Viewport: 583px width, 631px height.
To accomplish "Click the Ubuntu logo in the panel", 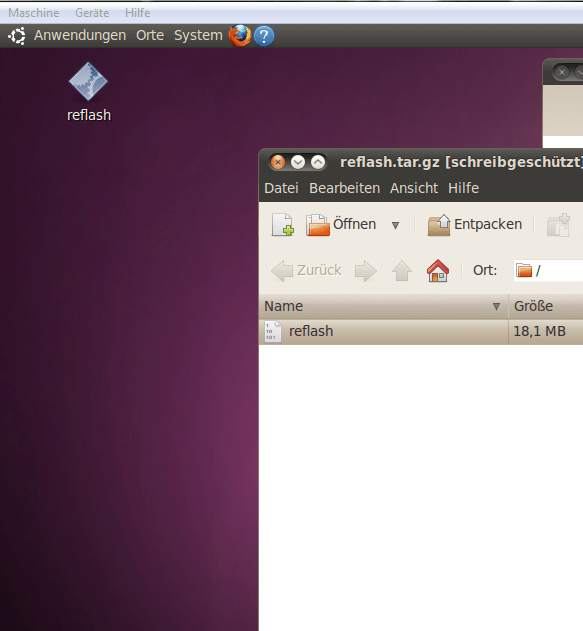I will tap(17, 36).
